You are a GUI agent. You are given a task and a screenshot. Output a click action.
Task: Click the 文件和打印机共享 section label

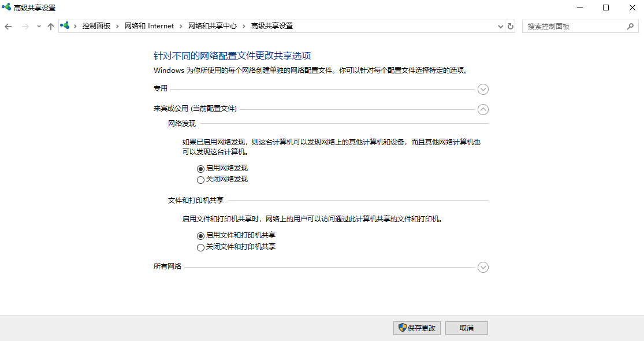[195, 201]
